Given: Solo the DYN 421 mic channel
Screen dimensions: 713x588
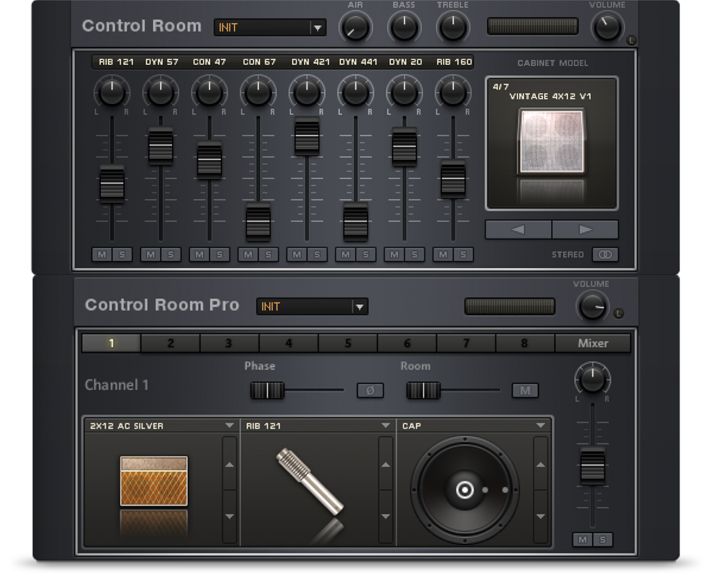Looking at the screenshot, I should [x=317, y=254].
